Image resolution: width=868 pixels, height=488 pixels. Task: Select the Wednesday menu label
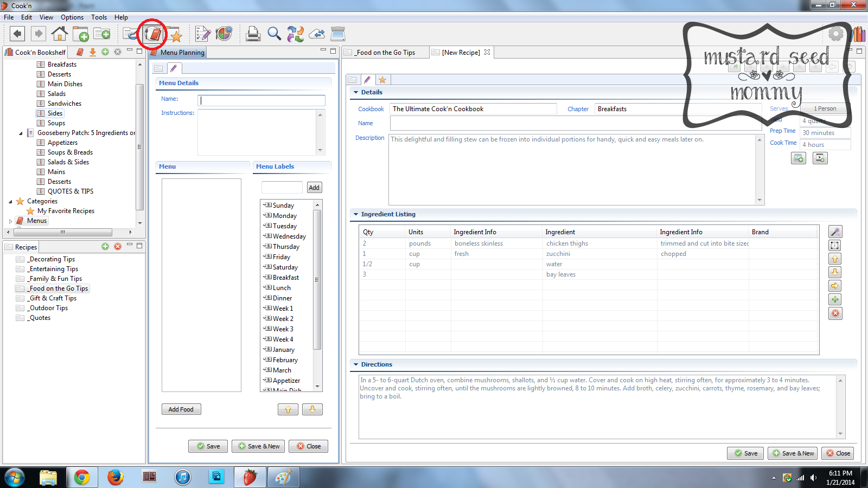click(x=289, y=236)
